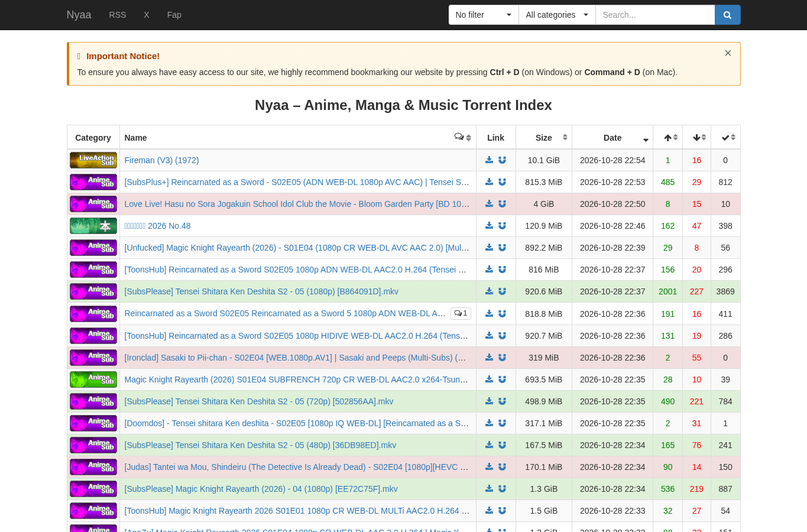The width and height of the screenshot is (807, 532).
Task: Click Live Action Sub category icon for Fireman
Action: point(93,160)
